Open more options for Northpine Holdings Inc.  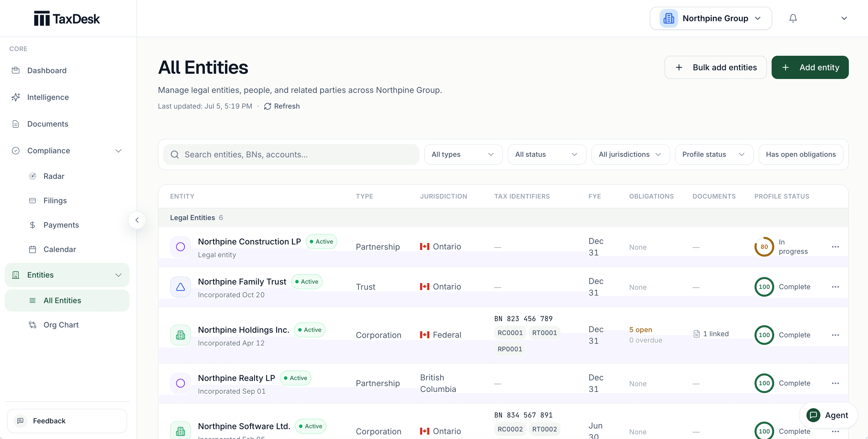(835, 335)
